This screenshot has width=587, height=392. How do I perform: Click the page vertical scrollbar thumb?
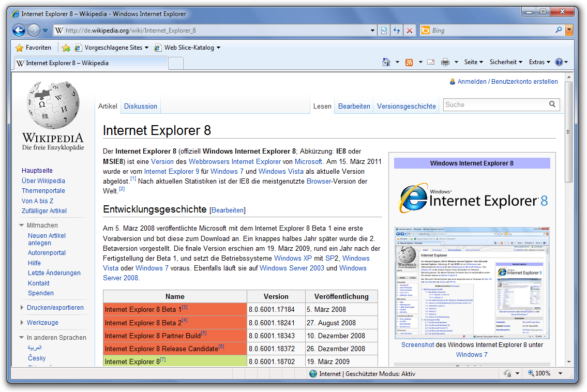pyautogui.click(x=569, y=132)
